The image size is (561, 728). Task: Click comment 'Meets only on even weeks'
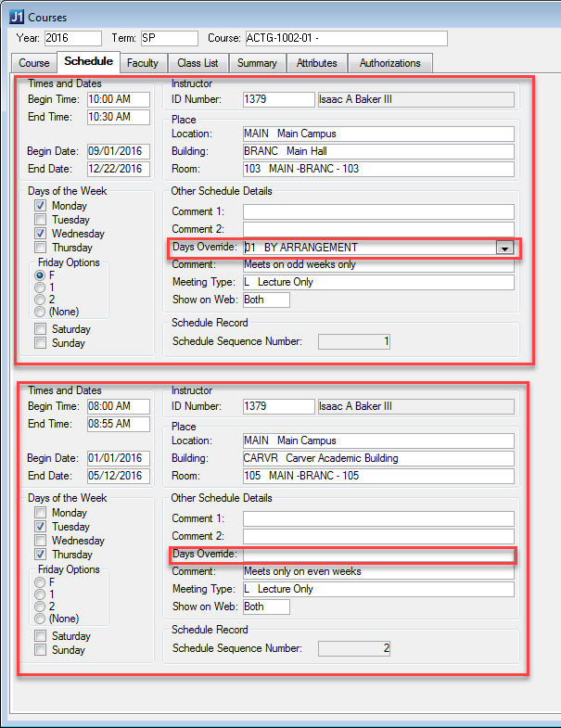point(378,571)
